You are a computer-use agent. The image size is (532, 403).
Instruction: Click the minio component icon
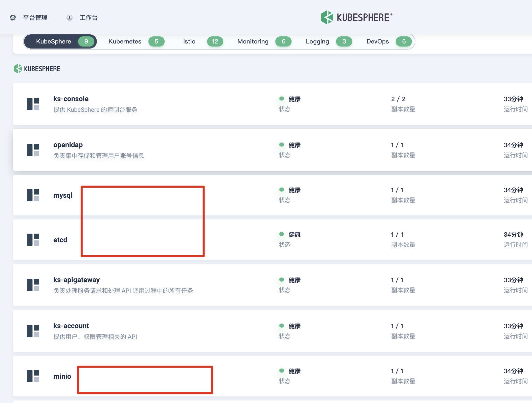click(33, 376)
